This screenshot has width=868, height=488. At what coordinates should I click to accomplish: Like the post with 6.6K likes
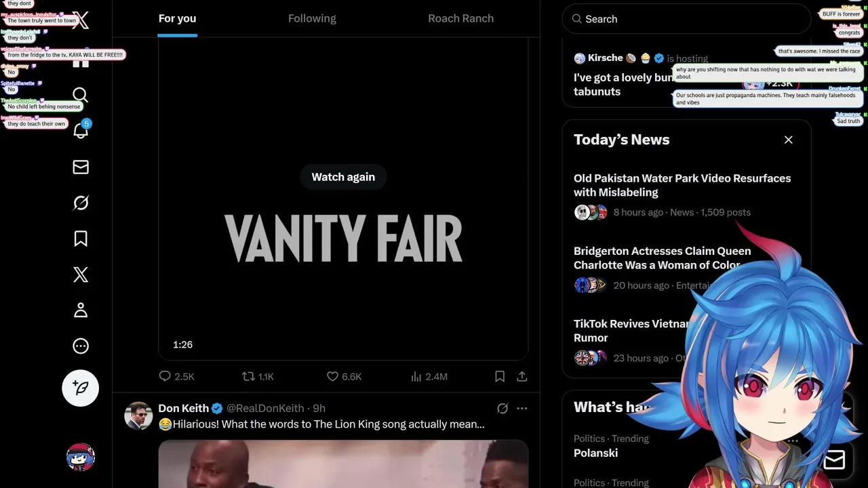pos(344,376)
